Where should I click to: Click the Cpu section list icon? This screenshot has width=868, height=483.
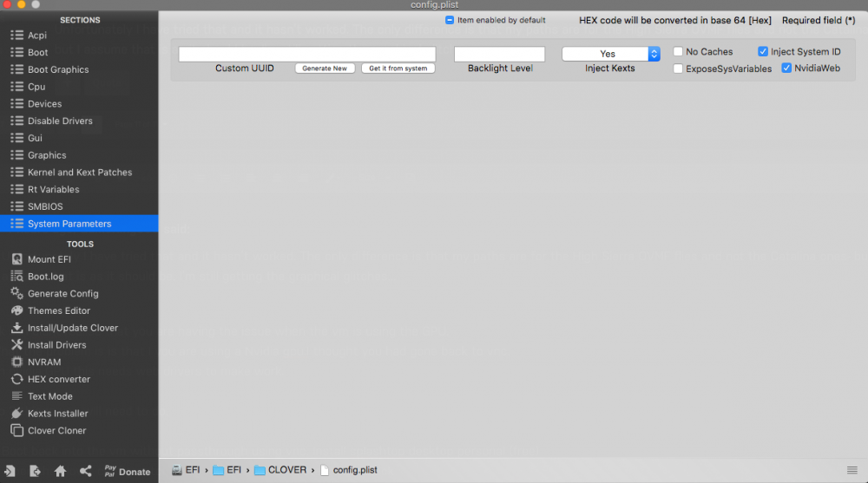pos(17,87)
